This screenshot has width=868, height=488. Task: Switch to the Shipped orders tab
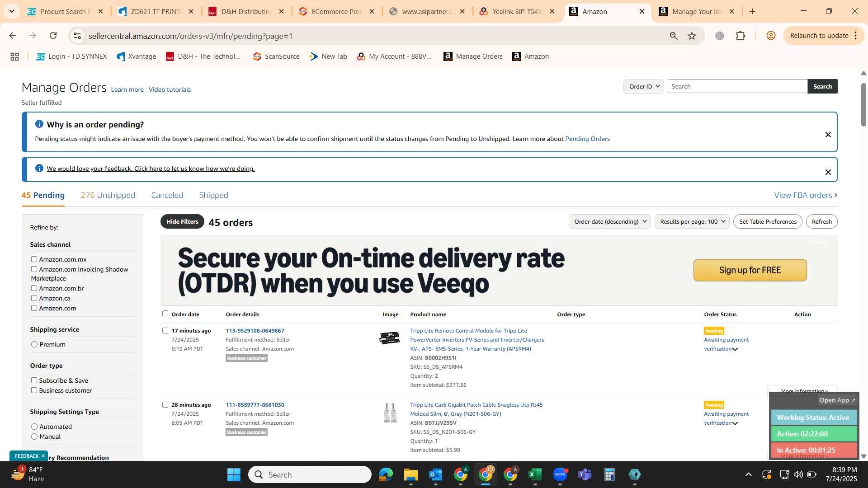point(213,195)
